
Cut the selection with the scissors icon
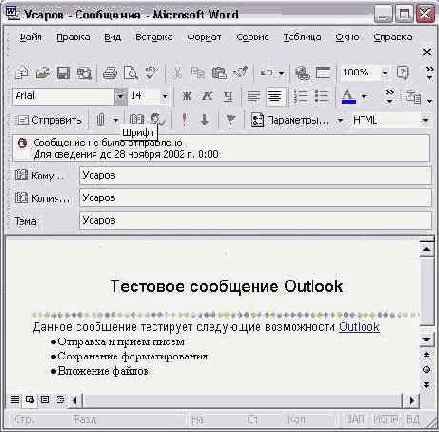coord(178,73)
